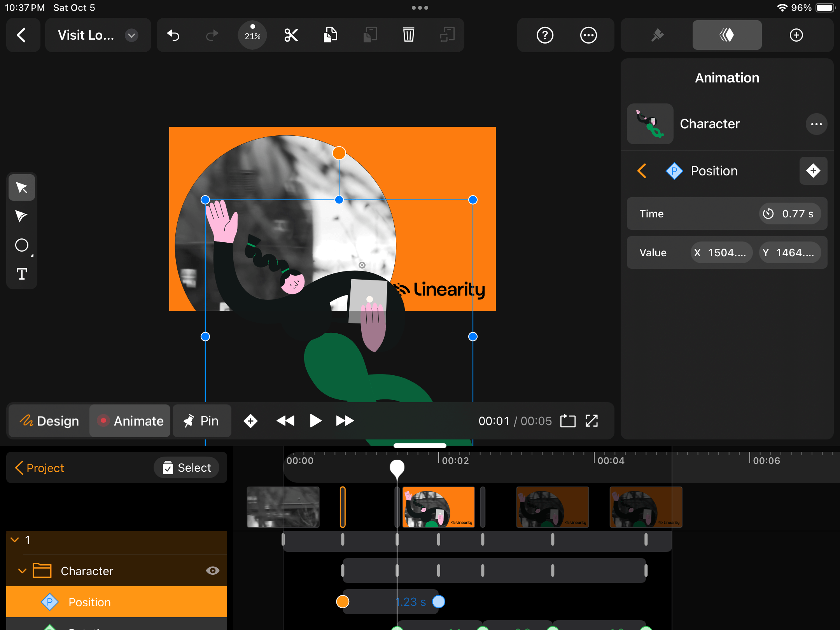This screenshot has width=840, height=630.
Task: Select the Selection arrow tool
Action: click(22, 187)
